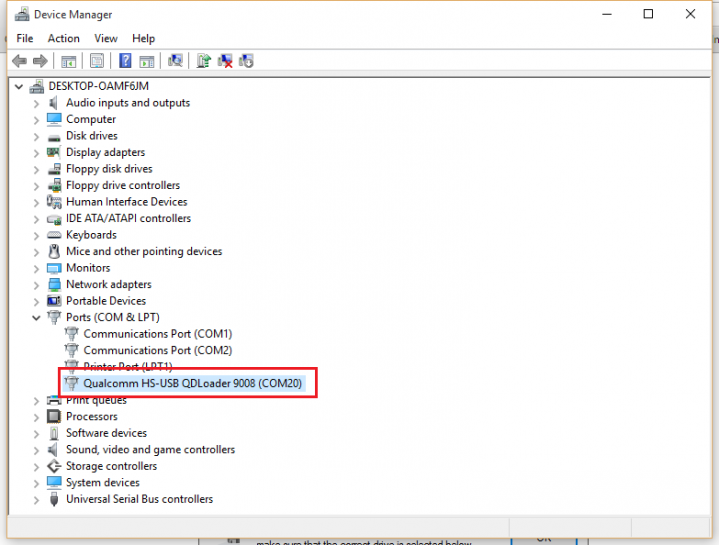Open Properties from the toolbar icon

click(97, 61)
